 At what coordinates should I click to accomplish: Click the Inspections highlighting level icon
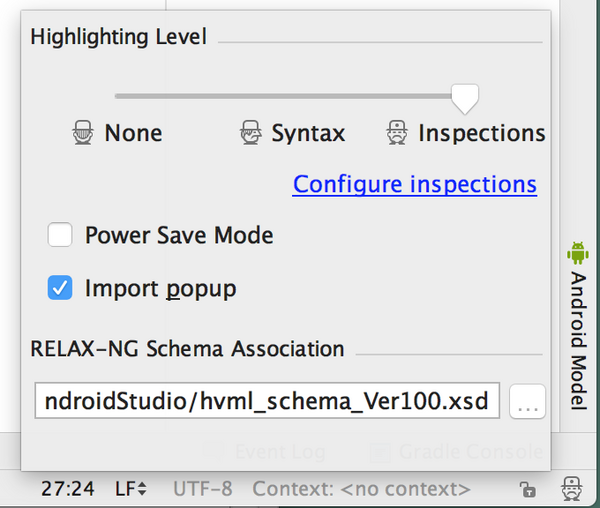[397, 133]
